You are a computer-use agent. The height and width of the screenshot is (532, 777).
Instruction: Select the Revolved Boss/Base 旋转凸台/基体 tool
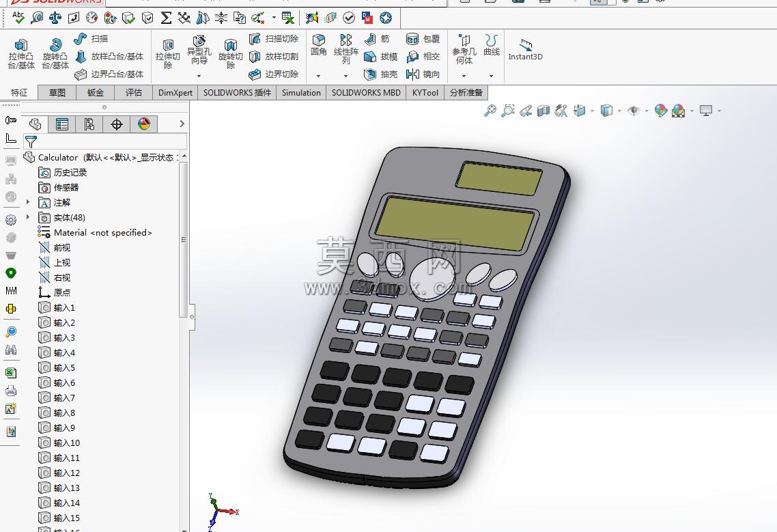(55, 54)
